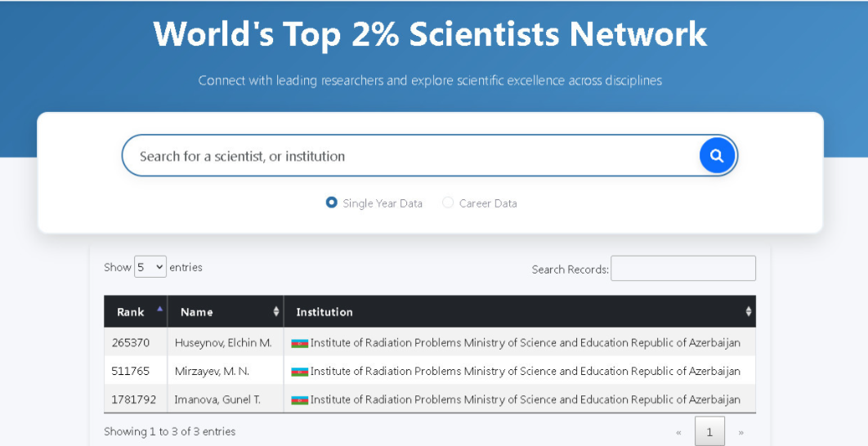
Task: Click Azerbaijan flag in Mirzayev row
Action: point(299,372)
